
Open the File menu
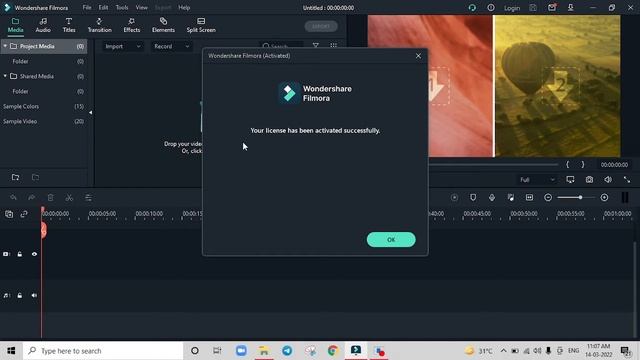[87, 7]
